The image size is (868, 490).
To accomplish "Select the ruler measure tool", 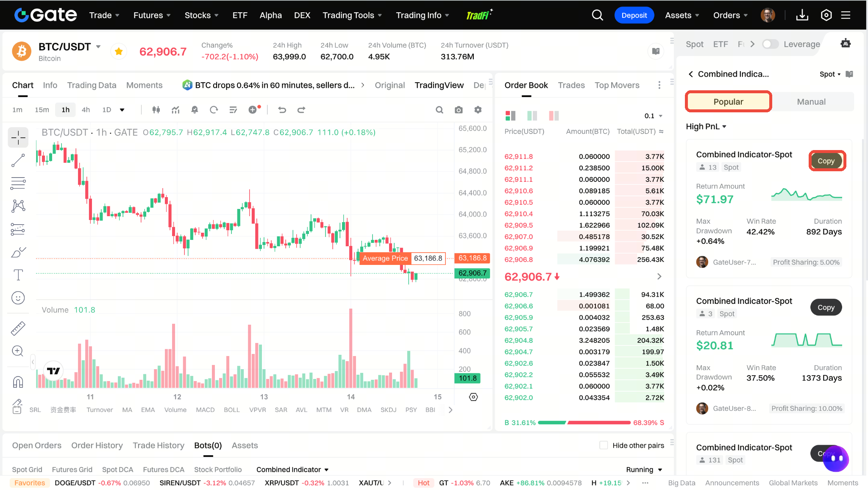I will [x=18, y=328].
